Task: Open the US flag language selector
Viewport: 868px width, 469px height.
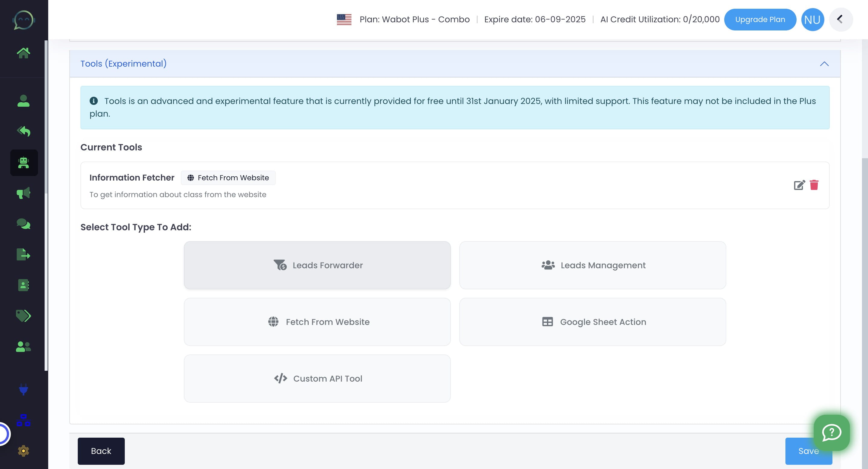Action: [x=344, y=19]
